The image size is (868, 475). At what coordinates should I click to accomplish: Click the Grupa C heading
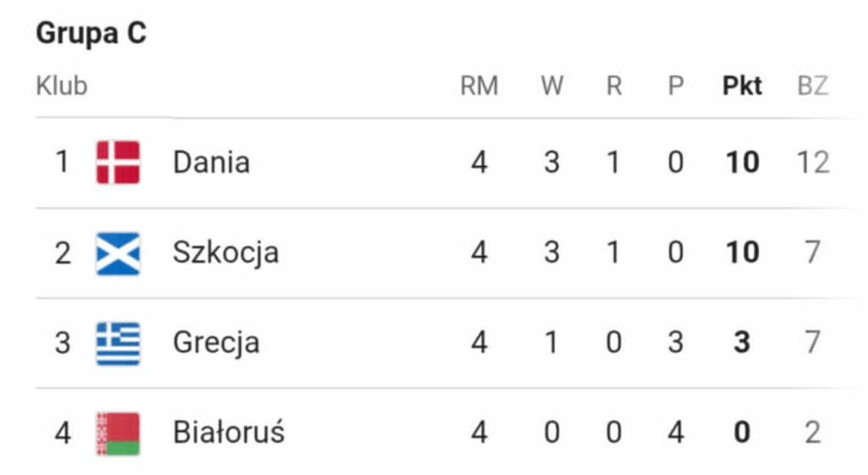pos(91,34)
